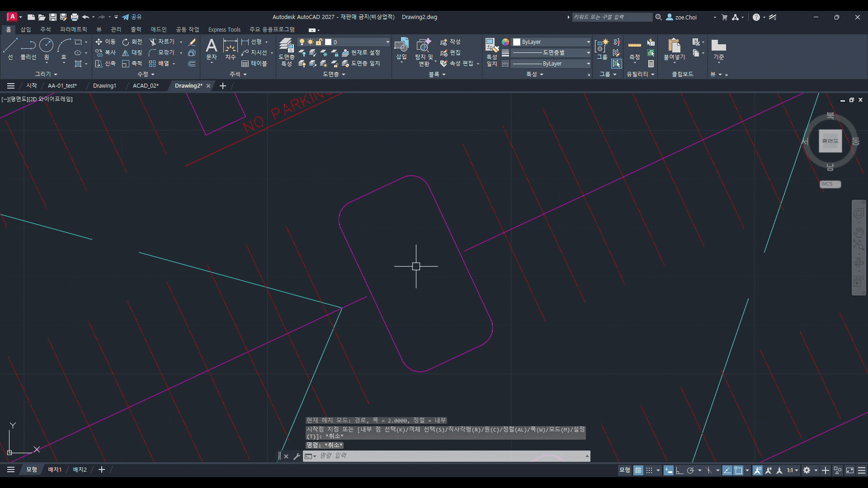Screen dimensions: 868x488
Task: Open the quick calculator icon
Action: point(651,64)
